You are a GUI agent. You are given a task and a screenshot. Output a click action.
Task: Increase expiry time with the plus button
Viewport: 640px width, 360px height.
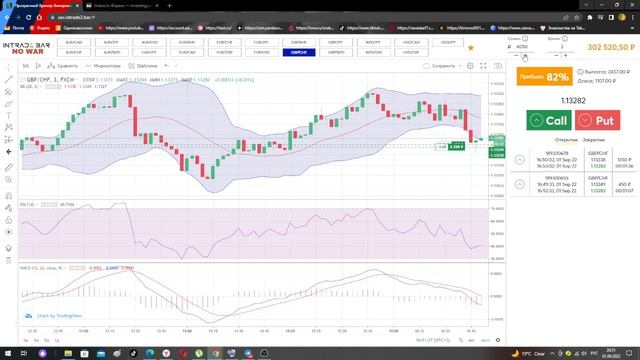[565, 56]
